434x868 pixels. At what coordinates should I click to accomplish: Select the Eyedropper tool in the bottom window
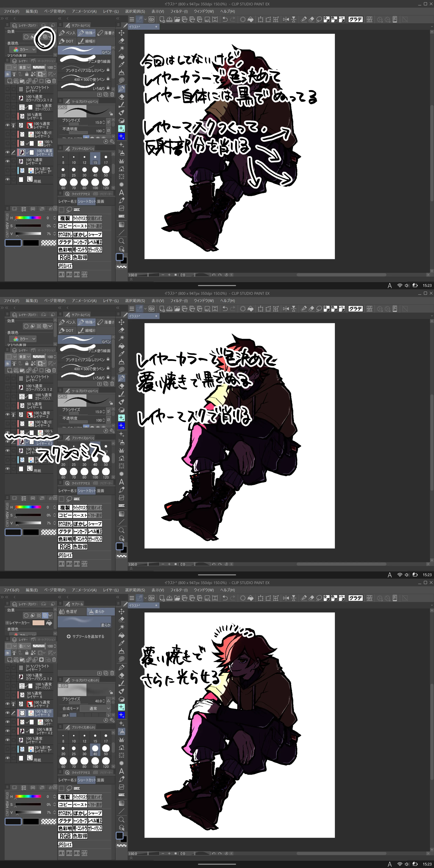(x=122, y=643)
